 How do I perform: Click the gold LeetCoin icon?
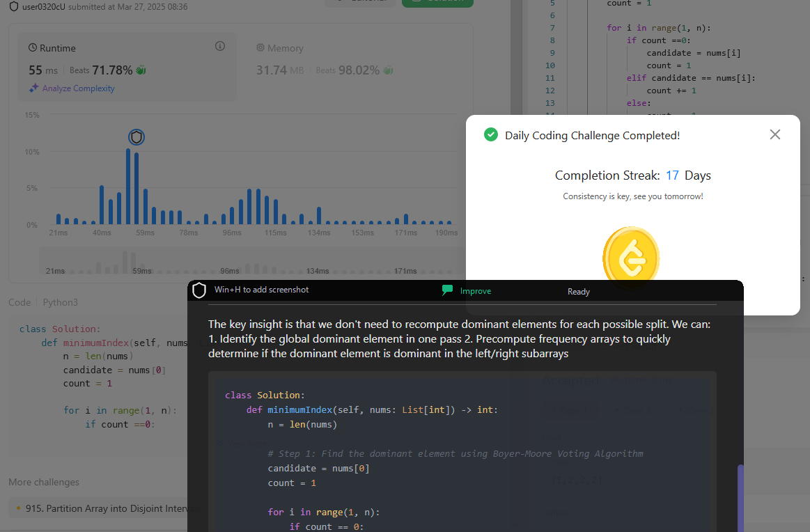pos(631,257)
